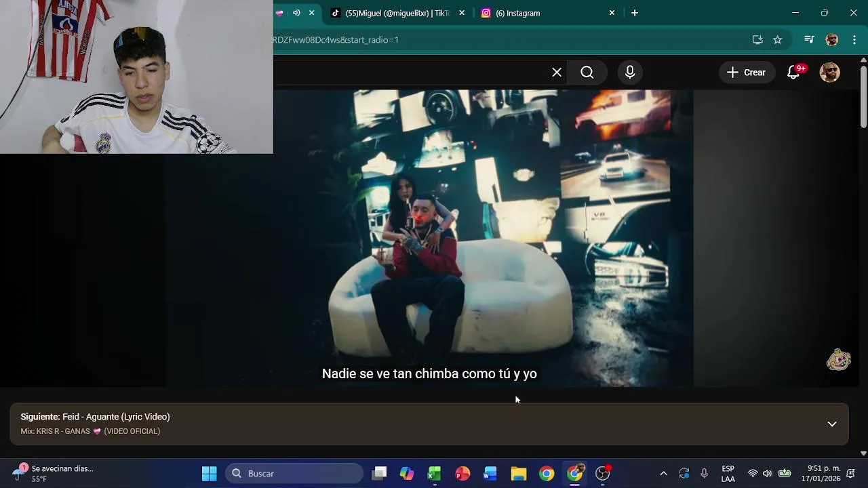Screen dimensions: 868x488
Task: Open Task View from the taskbar
Action: (x=380, y=474)
